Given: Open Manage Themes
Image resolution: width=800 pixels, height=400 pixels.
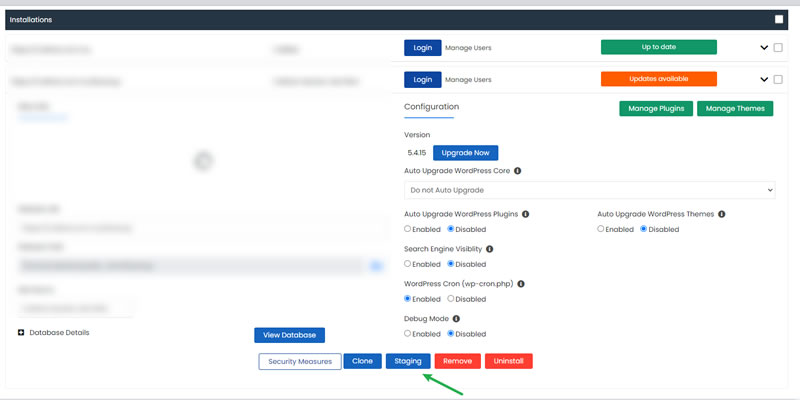Looking at the screenshot, I should click(735, 109).
